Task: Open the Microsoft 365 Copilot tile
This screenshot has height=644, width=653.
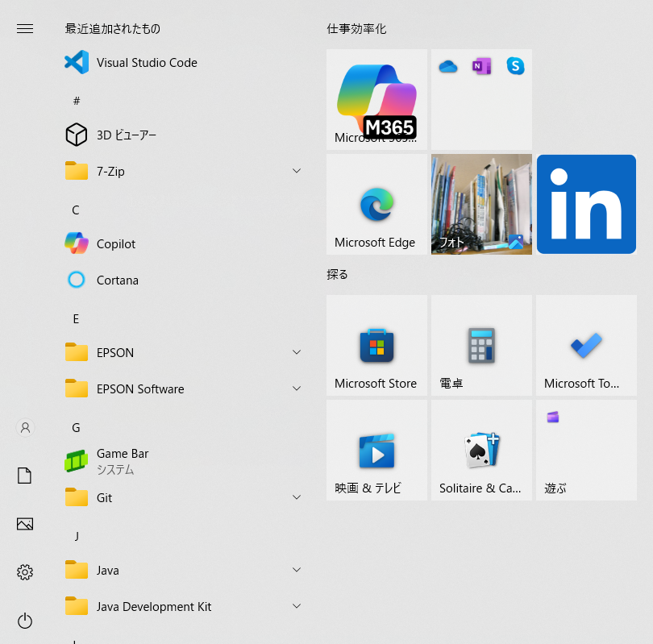Action: pyautogui.click(x=377, y=99)
